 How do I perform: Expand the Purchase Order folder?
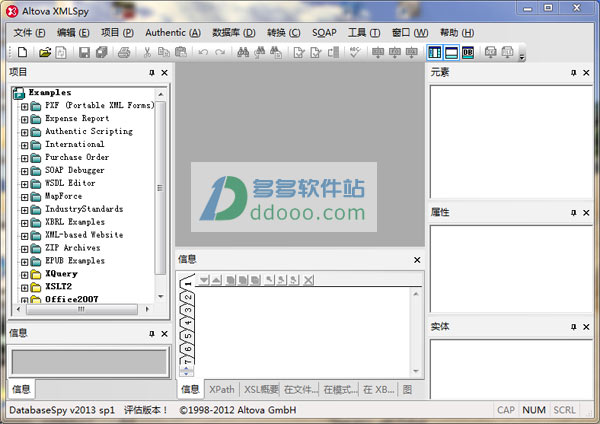[24, 158]
